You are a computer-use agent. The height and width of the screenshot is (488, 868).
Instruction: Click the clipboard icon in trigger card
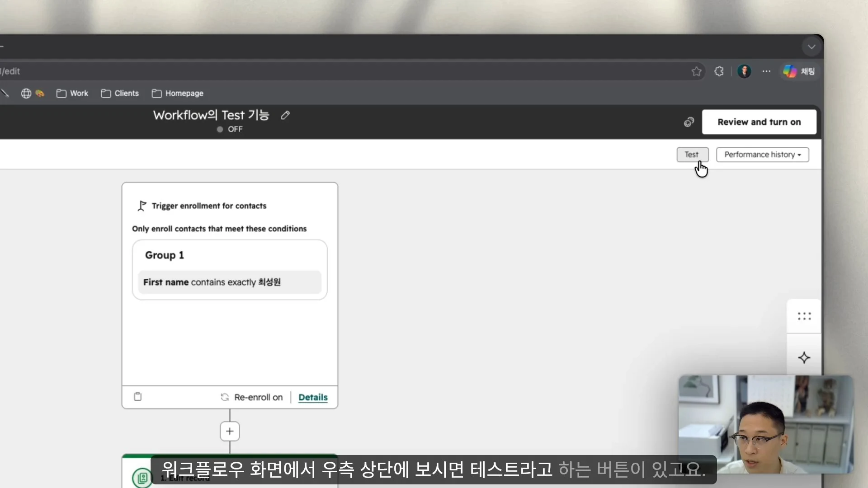coord(138,397)
